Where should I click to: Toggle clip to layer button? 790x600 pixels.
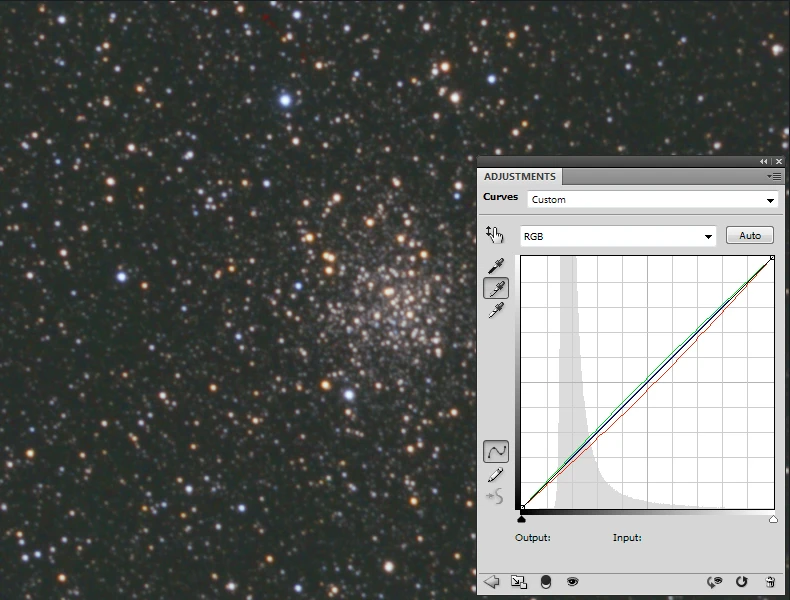[546, 581]
